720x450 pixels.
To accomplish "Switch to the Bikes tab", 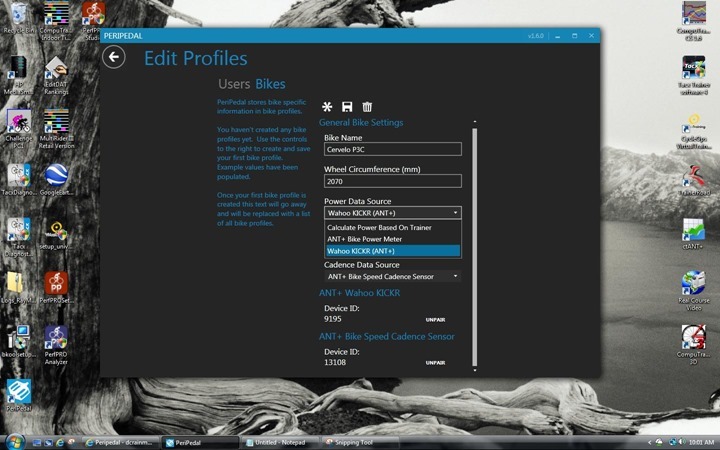I will [270, 84].
